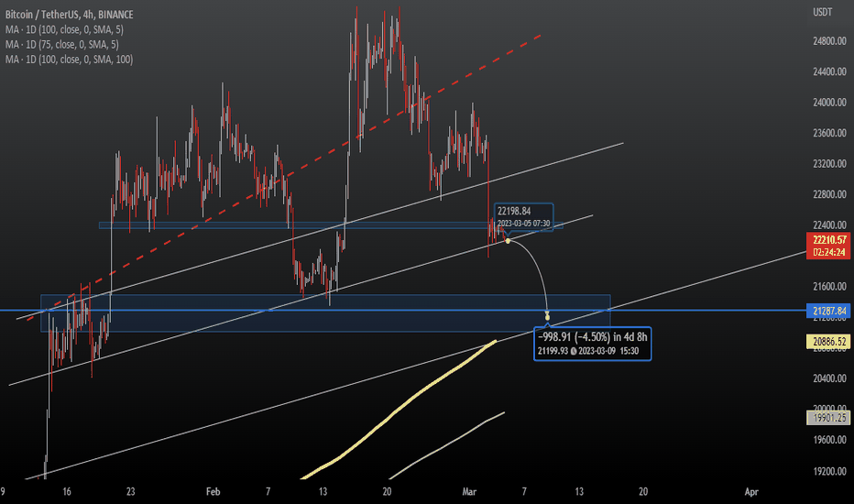Click the Apr date axis label
Screen dimensions: 854x504
coord(751,491)
